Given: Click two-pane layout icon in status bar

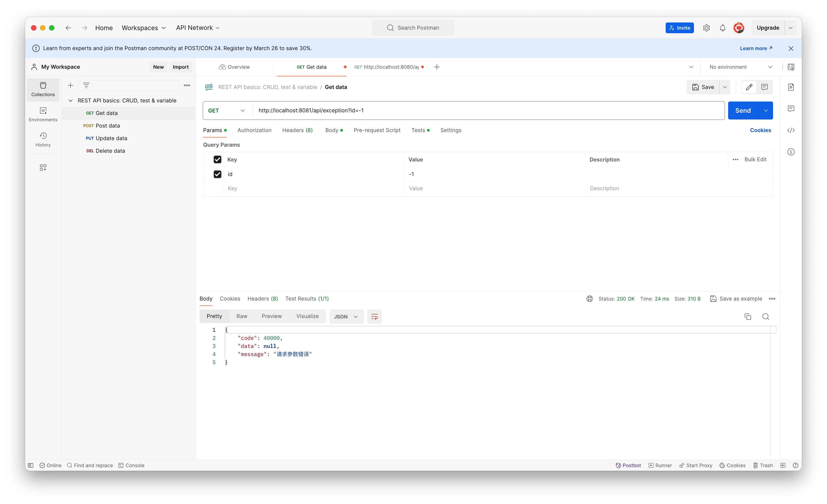Looking at the screenshot, I should tap(783, 465).
